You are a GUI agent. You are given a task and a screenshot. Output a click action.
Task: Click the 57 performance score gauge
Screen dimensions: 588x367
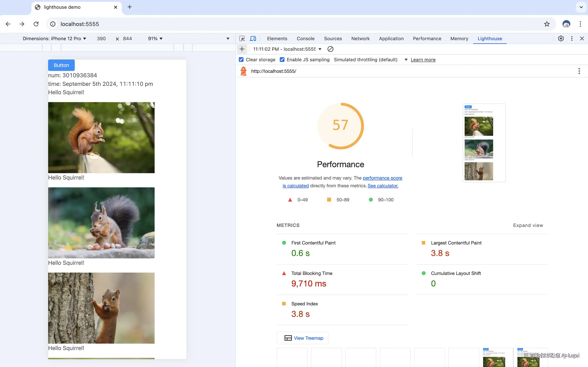340,126
